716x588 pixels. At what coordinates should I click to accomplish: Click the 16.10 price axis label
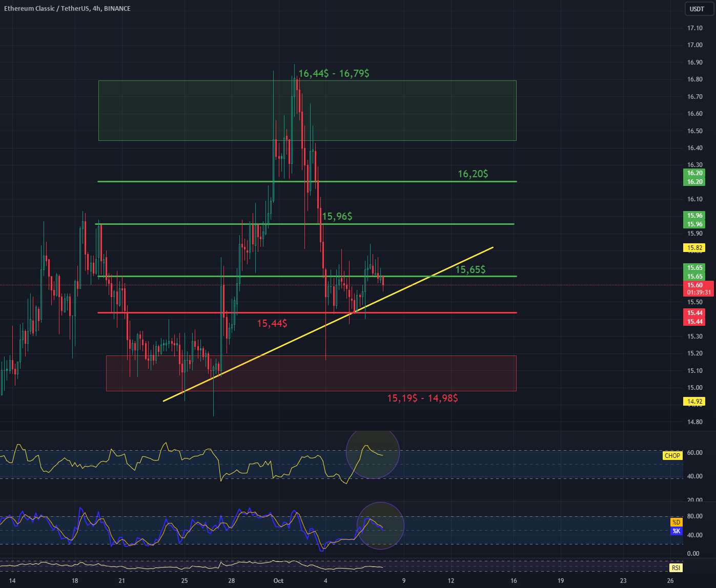click(695, 199)
